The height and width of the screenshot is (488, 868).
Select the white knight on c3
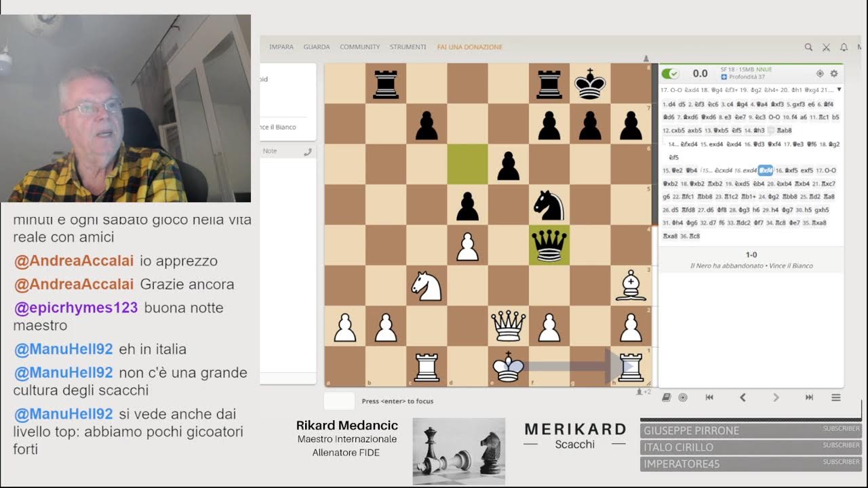tap(427, 286)
